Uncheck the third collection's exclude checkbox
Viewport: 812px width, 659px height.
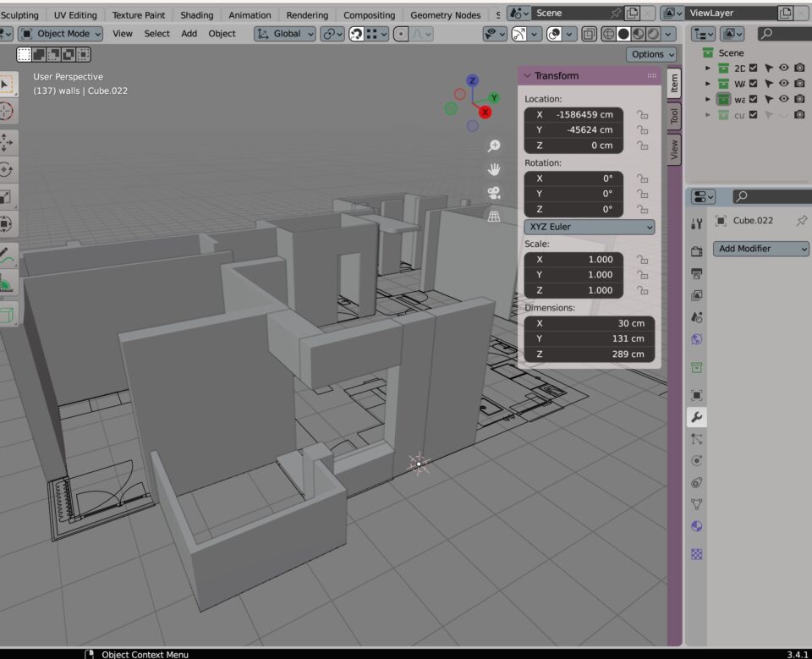753,99
